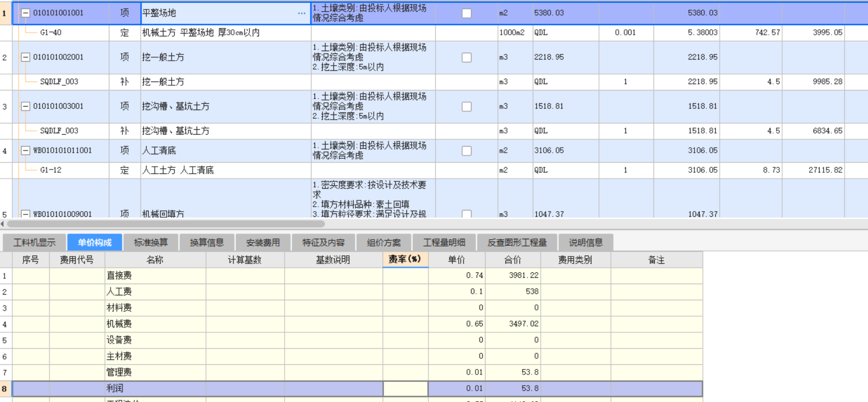Click the 管理费 row name
This screenshot has height=402, width=868.
(119, 372)
